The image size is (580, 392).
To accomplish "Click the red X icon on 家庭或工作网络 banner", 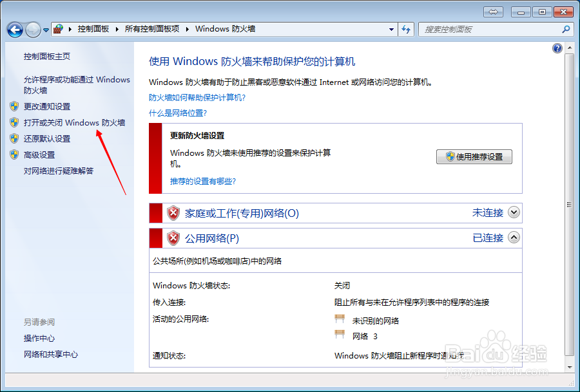I will (174, 212).
